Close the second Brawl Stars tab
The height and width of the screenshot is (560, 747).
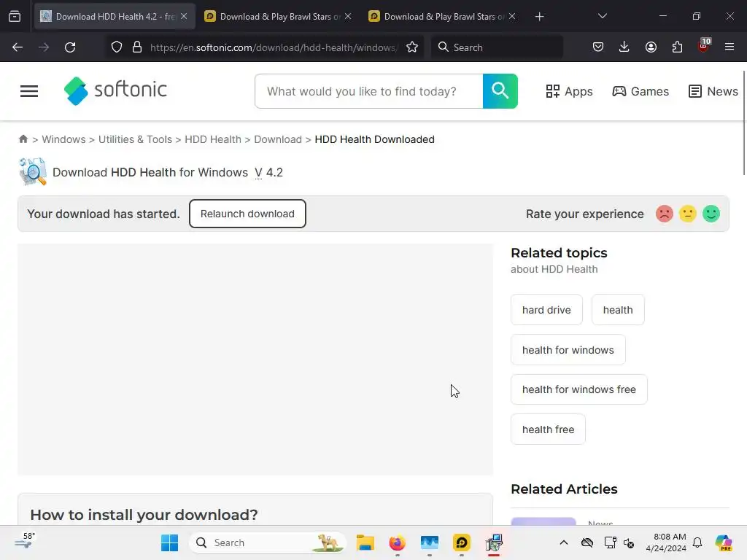click(348, 16)
